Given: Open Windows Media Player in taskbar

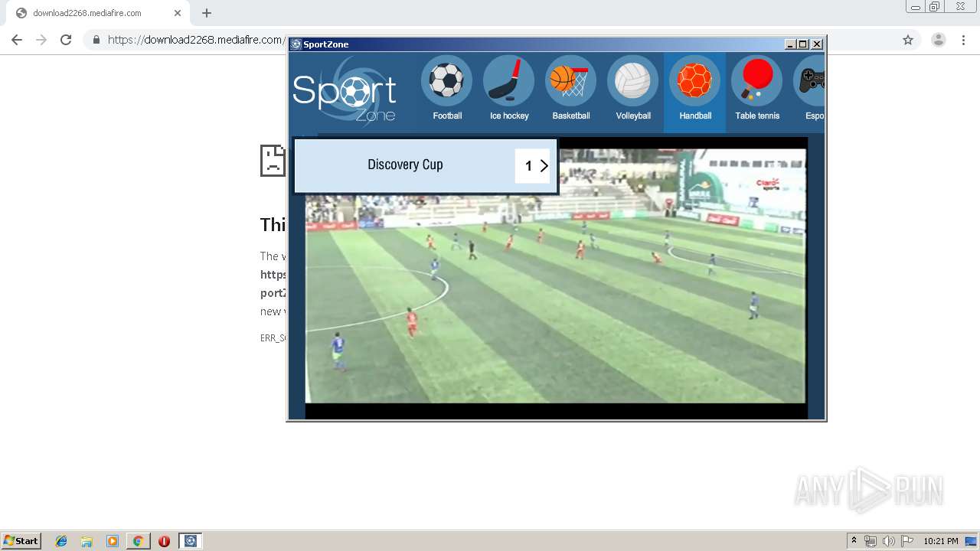Looking at the screenshot, I should (x=113, y=541).
